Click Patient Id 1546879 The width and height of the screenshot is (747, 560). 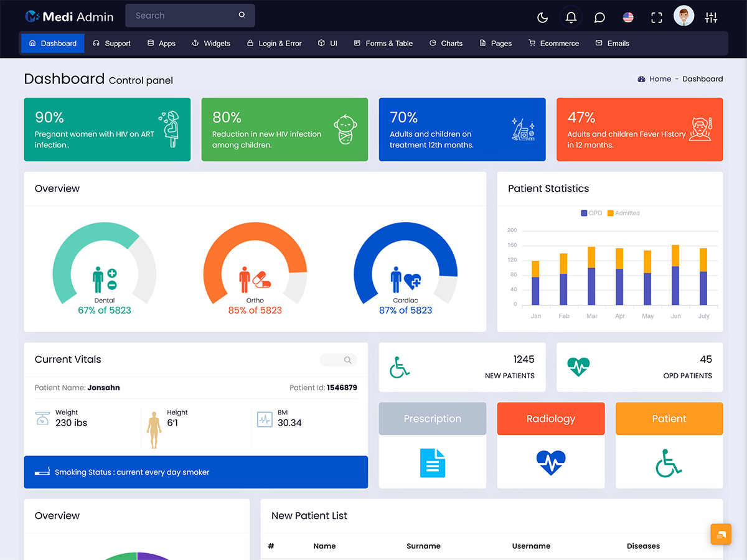(323, 388)
